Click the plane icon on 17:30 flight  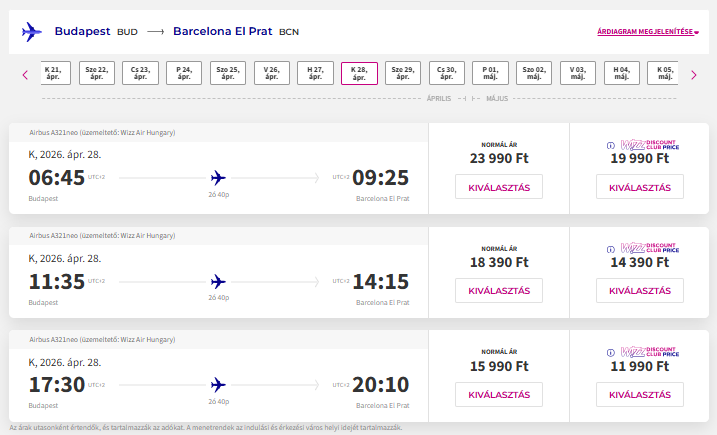[218, 384]
